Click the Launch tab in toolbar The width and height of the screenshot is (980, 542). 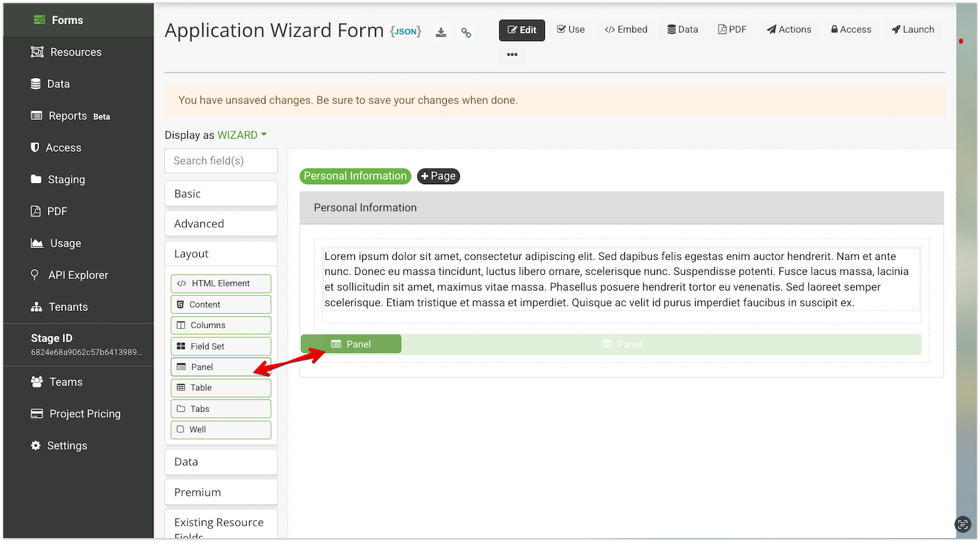tap(913, 29)
